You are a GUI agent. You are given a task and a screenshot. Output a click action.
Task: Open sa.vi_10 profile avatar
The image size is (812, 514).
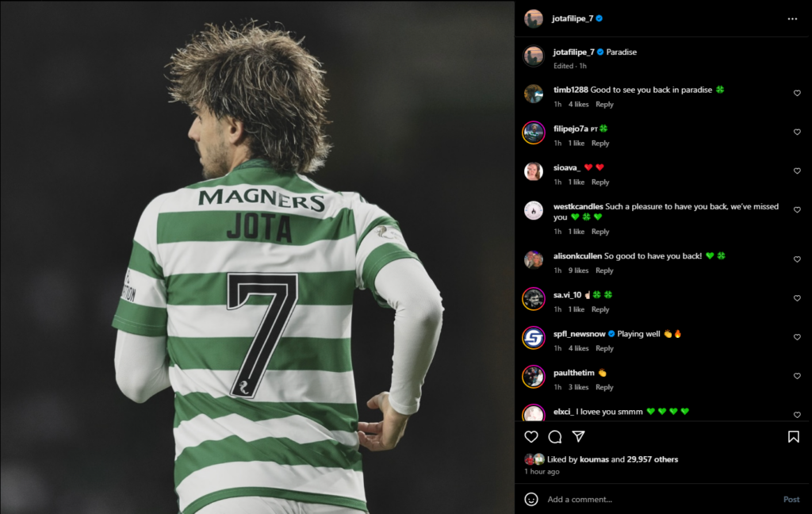coord(534,299)
